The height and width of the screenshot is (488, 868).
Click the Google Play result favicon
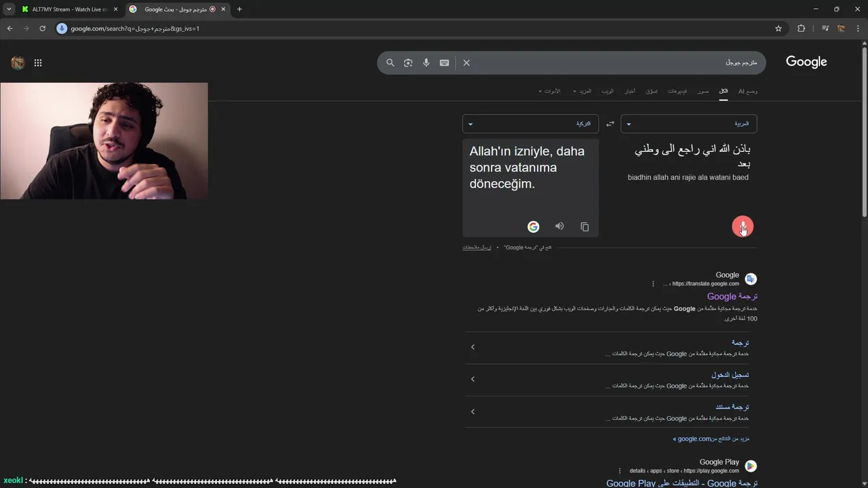click(751, 466)
